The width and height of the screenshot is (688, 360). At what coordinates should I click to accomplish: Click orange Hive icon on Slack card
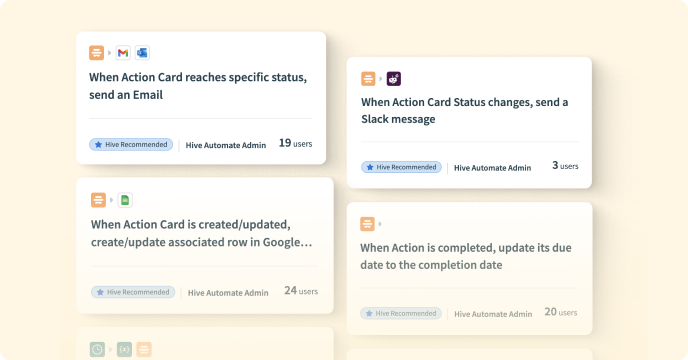[x=368, y=79]
